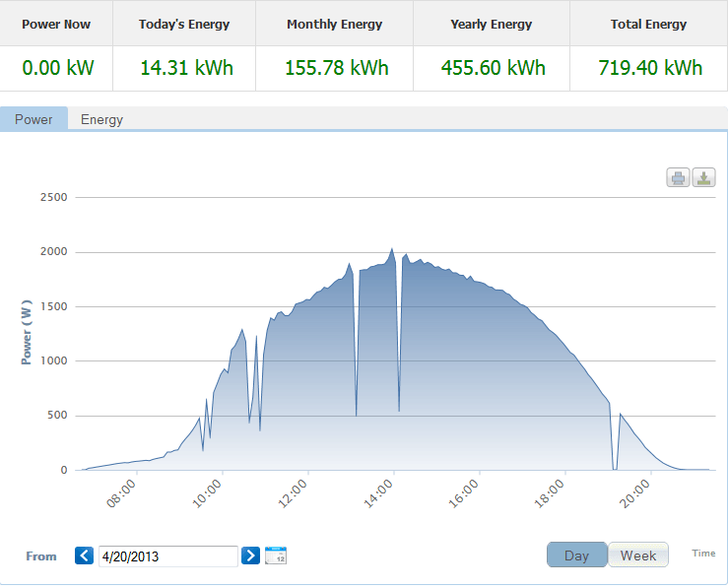Click the Time axis label
The width and height of the screenshot is (728, 588).
(x=703, y=554)
